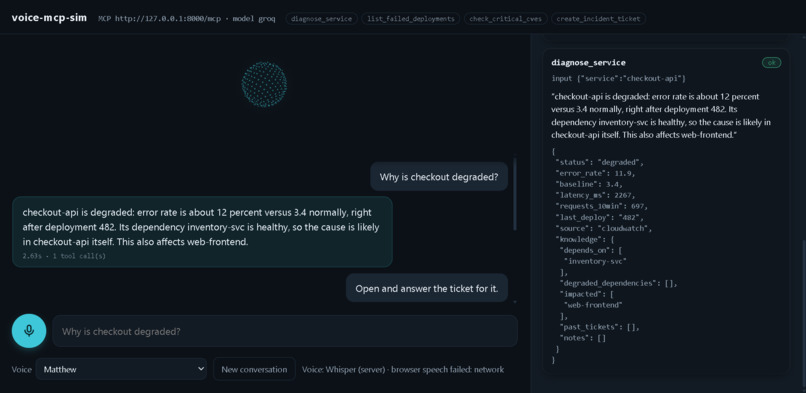Click the "source": "cloudwatch" JSON line
Viewport: 806px width, 393px height.
click(603, 228)
